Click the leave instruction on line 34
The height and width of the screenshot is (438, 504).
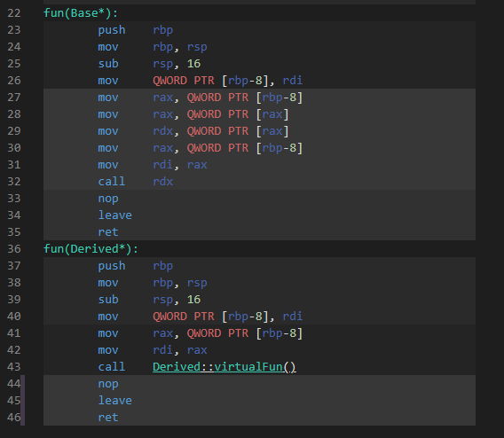tap(114, 215)
